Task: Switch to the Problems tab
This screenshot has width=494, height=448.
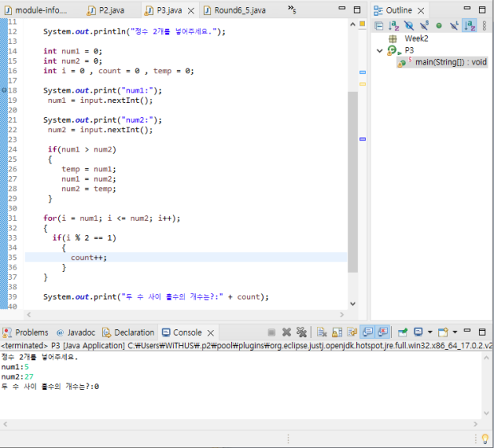Action: pos(31,332)
